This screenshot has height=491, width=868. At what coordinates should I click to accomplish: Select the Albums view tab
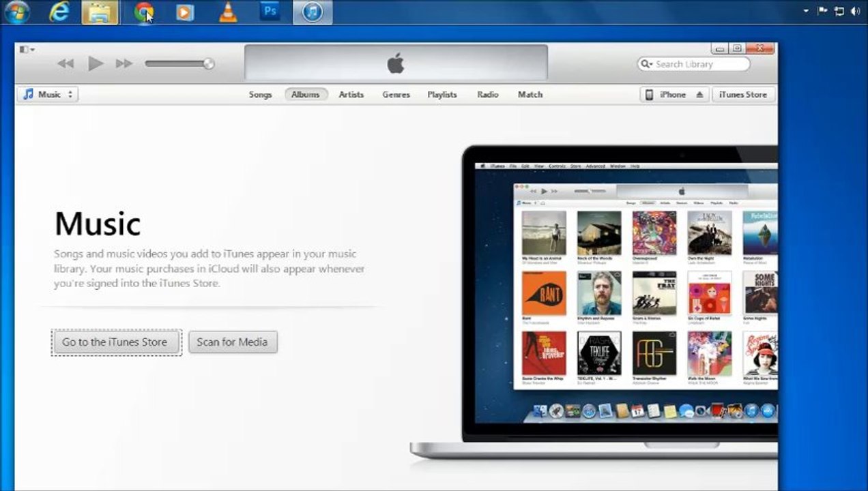point(306,95)
